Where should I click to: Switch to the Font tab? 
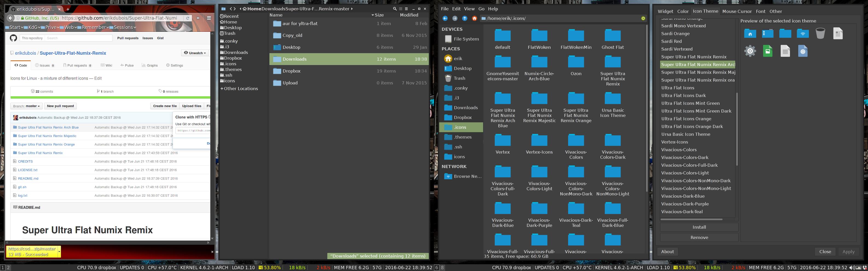point(760,11)
